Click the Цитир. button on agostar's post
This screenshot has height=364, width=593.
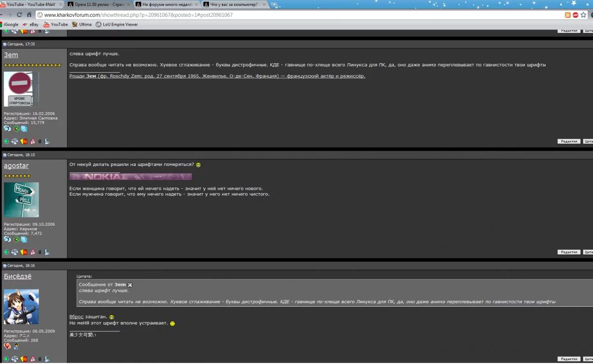coord(588,251)
